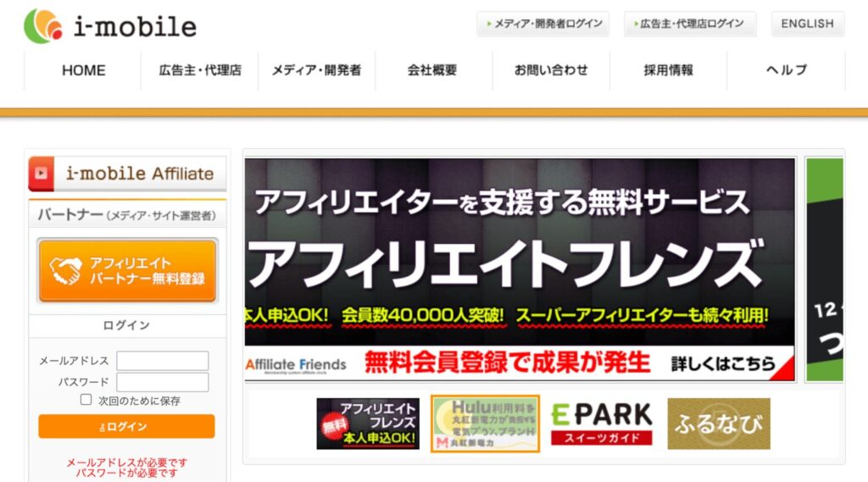Click the i-mobile logo

(x=110, y=26)
